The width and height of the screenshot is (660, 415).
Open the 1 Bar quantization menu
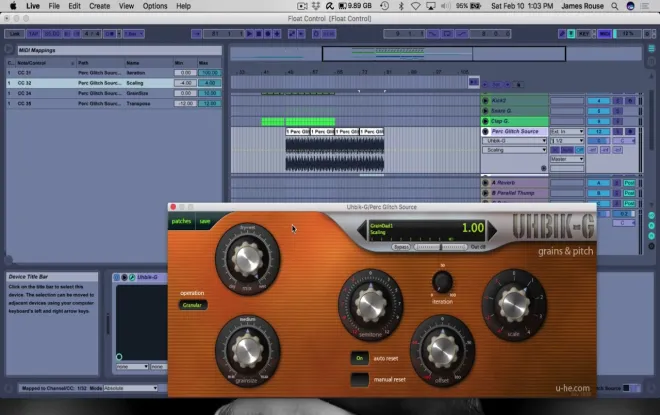pos(134,34)
